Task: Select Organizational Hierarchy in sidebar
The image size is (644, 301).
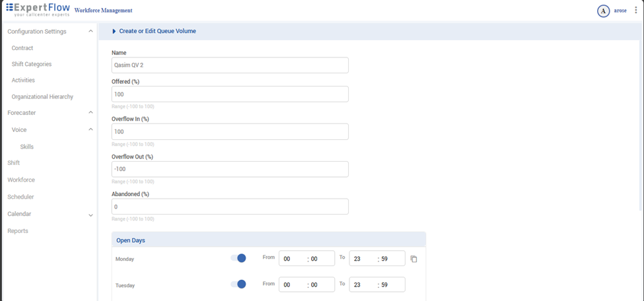Action: (x=42, y=96)
